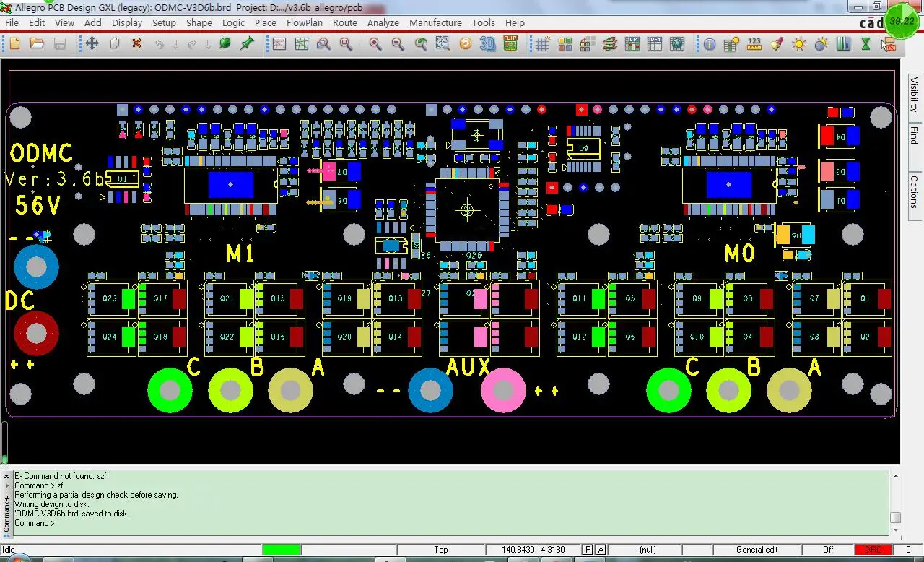Click the green pushpin fix icon
The height and width of the screenshot is (562, 924).
247,44
